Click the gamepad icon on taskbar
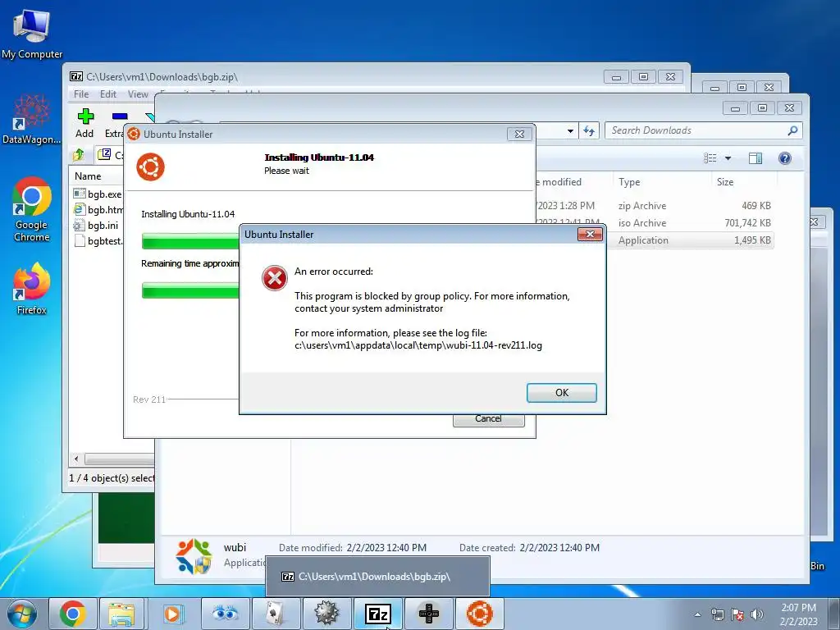Viewport: 840px width, 630px height. pos(428,614)
